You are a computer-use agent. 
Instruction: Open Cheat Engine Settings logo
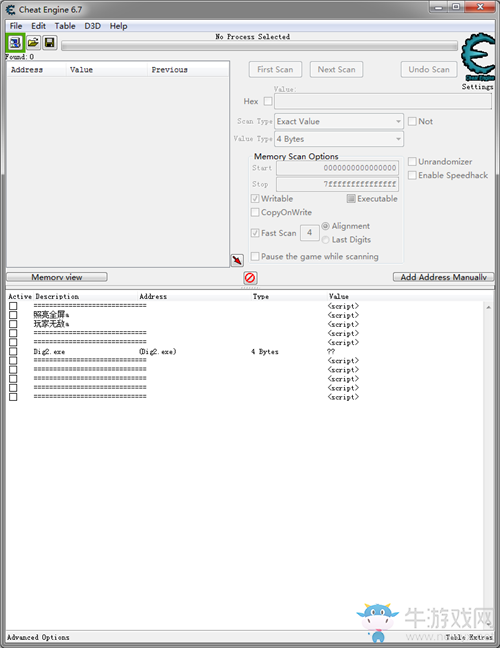[x=478, y=57]
